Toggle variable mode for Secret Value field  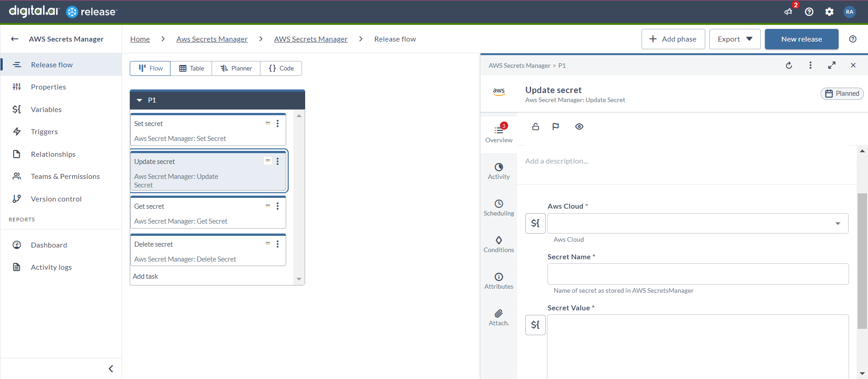[535, 325]
